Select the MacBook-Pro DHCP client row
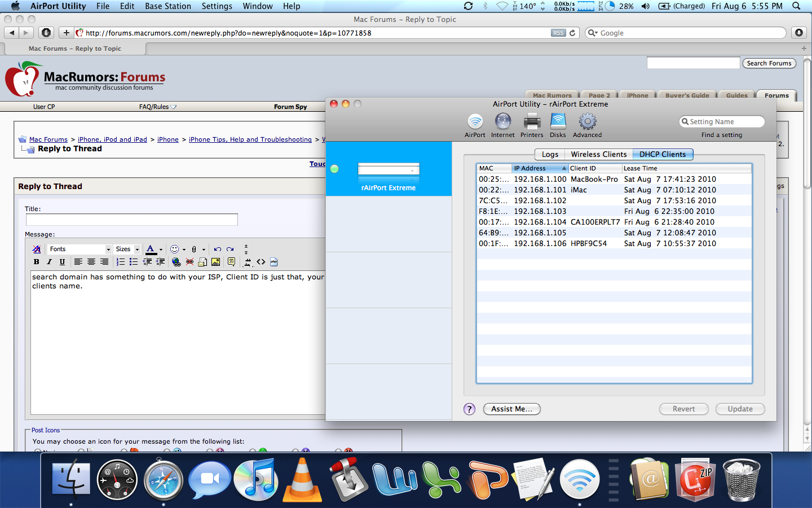The height and width of the screenshot is (508, 812). [614, 179]
